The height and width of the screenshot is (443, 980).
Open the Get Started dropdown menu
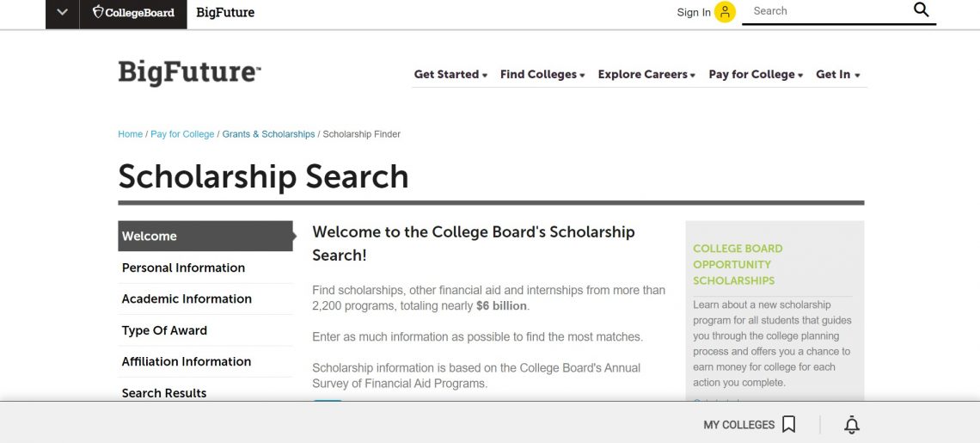pyautogui.click(x=450, y=75)
